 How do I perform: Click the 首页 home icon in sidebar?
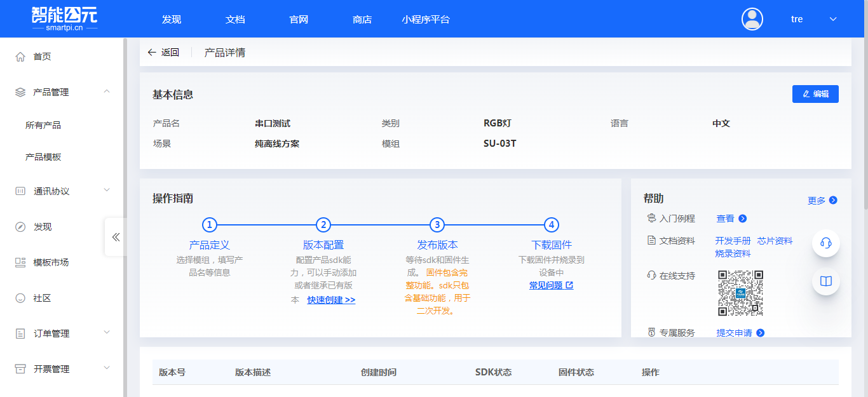pyautogui.click(x=19, y=56)
